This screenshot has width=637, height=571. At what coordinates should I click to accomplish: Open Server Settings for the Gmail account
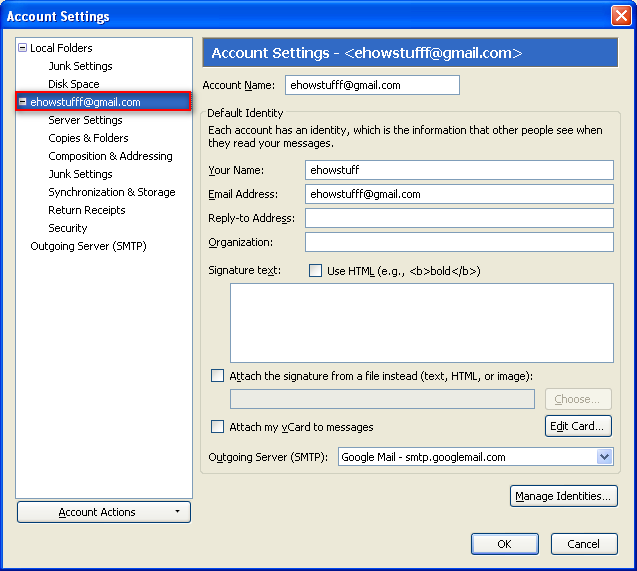[85, 120]
